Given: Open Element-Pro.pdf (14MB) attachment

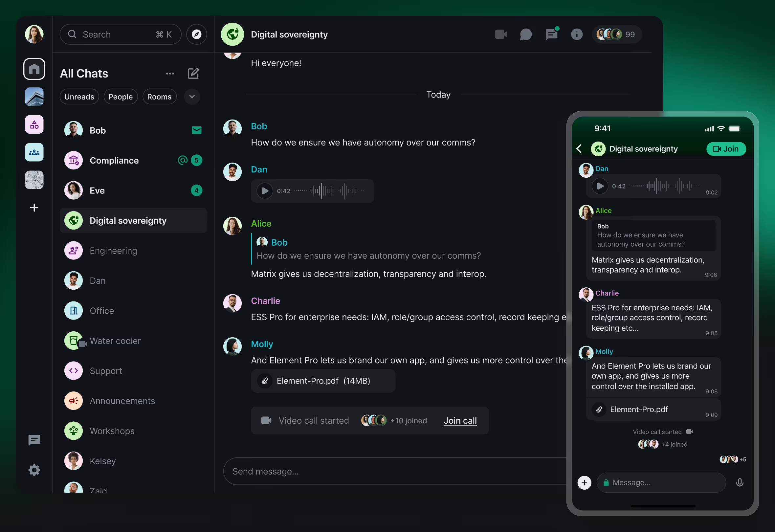Looking at the screenshot, I should pyautogui.click(x=323, y=381).
